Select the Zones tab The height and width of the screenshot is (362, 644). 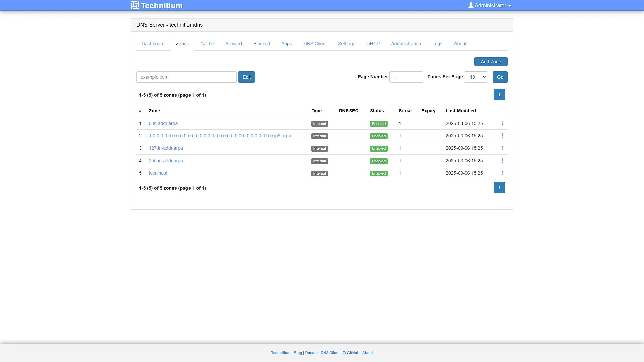point(182,44)
